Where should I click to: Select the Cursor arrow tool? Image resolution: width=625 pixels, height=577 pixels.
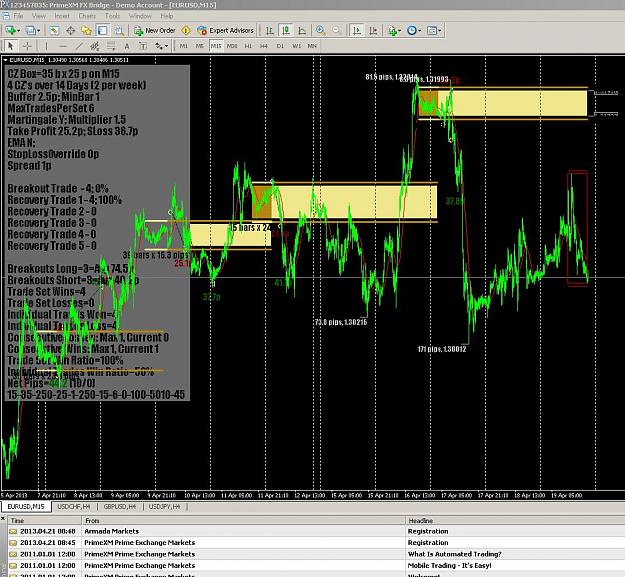11,46
